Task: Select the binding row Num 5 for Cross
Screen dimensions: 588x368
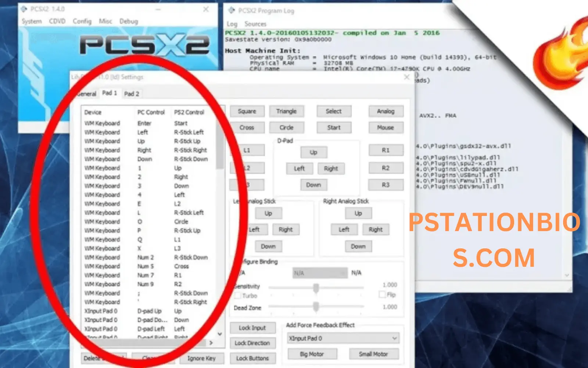Action: [149, 266]
